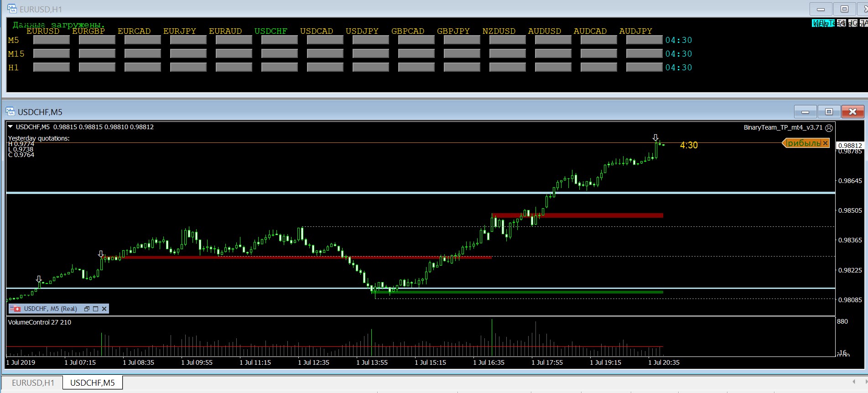The image size is (868, 393).
Task: Click the USDCHF chart window icon
Action: [10, 112]
